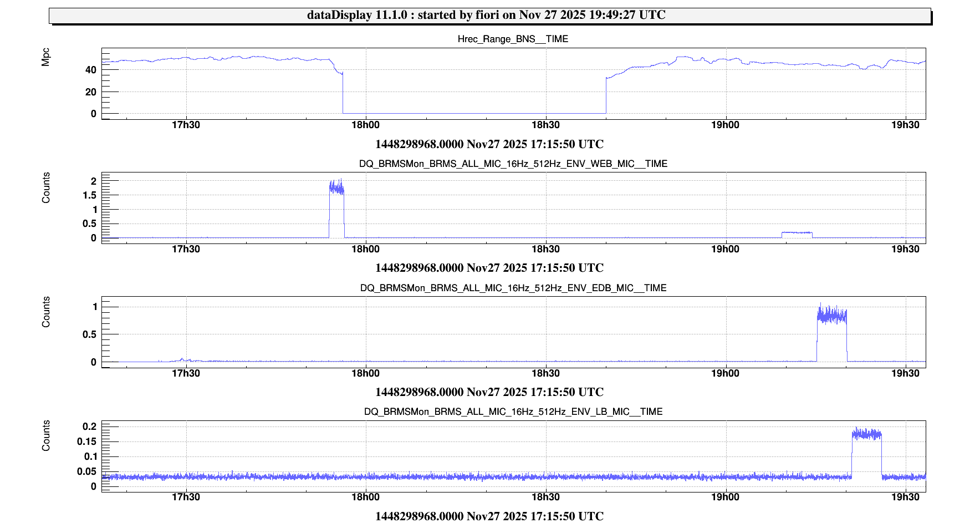Screen dimensions: 980x528
Task: Click the 0.2 y-axis tick on LB_MIC plot
Action: [x=89, y=427]
